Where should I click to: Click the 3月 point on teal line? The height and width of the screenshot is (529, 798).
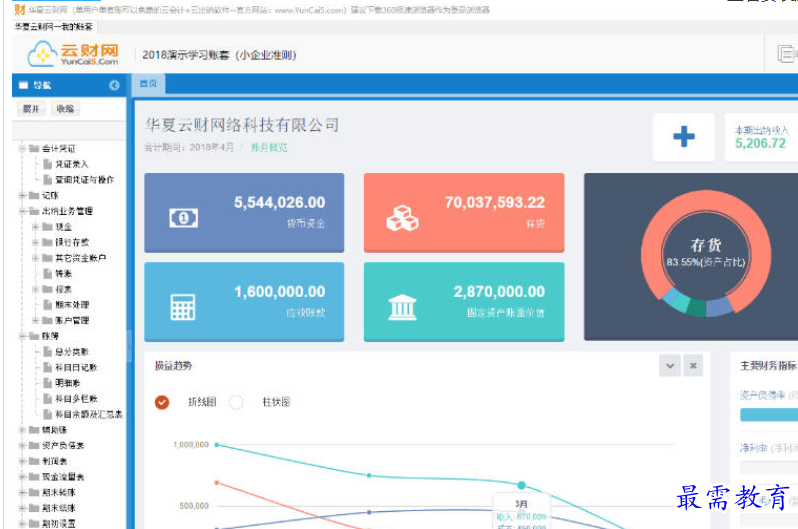[x=521, y=485]
